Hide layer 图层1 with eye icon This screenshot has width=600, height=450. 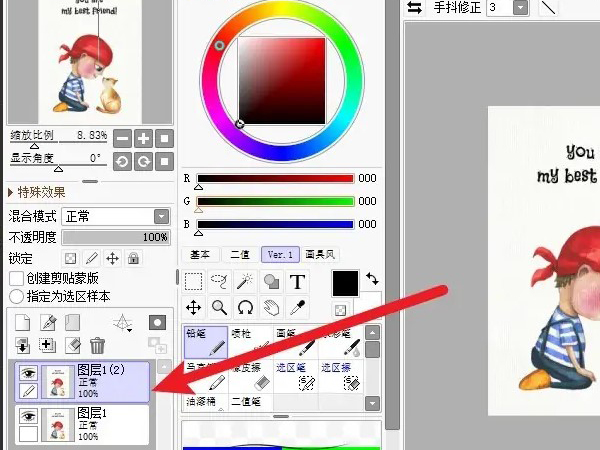tap(28, 416)
